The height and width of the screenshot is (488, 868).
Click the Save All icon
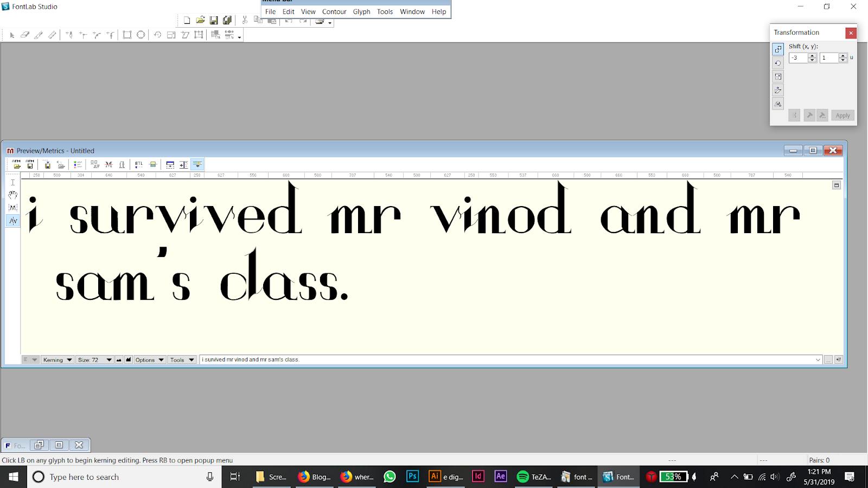tap(227, 21)
